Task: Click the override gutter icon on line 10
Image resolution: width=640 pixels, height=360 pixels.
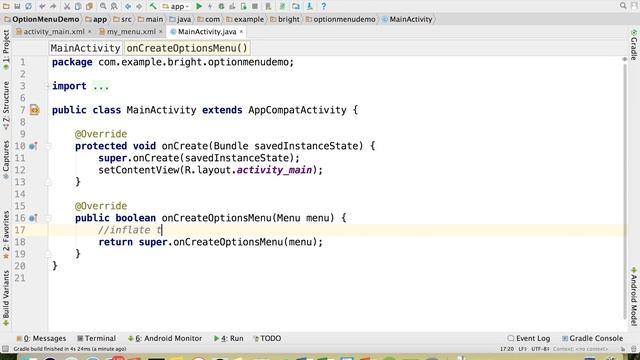Action: (33, 146)
